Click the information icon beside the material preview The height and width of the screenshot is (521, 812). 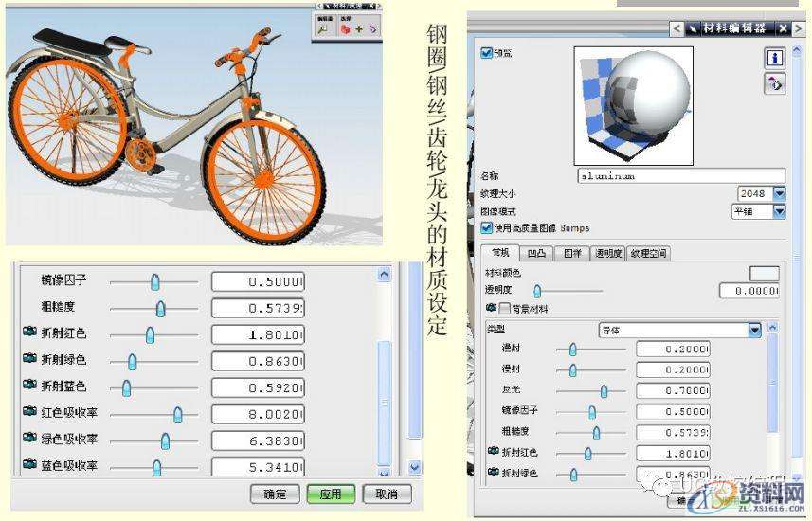pos(775,58)
